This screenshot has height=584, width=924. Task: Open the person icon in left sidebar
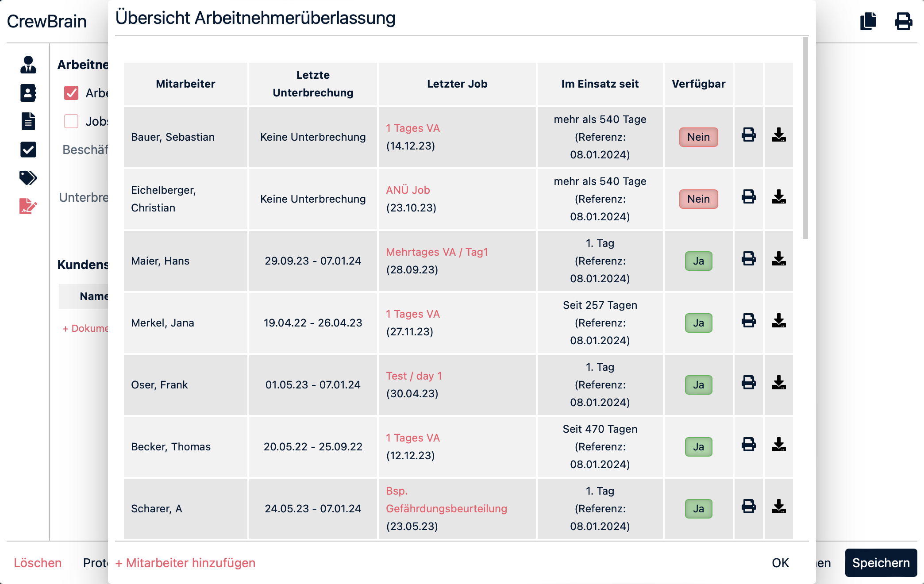pyautogui.click(x=28, y=65)
